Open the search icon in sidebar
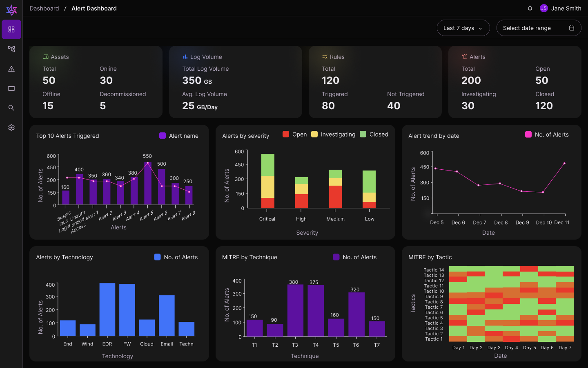588x368 pixels. 11,108
